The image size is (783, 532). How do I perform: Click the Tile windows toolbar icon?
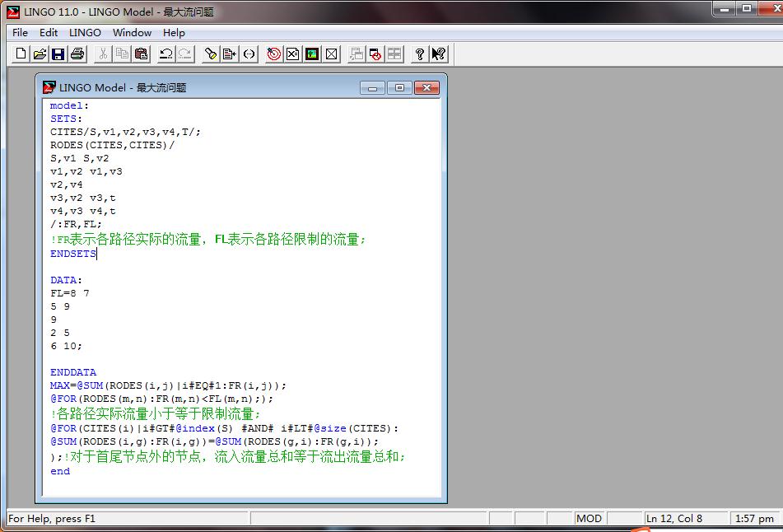395,54
